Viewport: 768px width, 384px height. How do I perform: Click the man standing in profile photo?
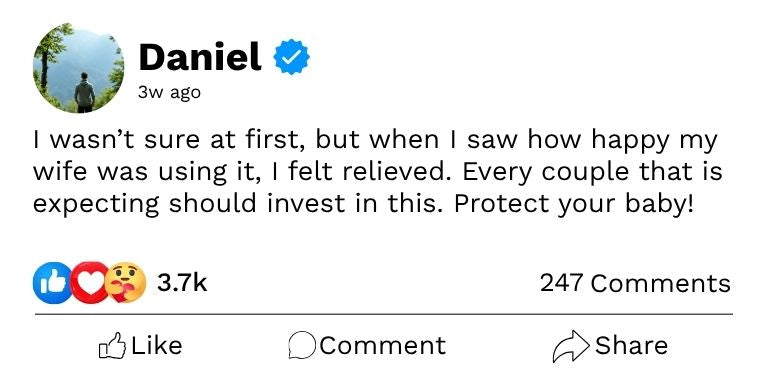(85, 93)
